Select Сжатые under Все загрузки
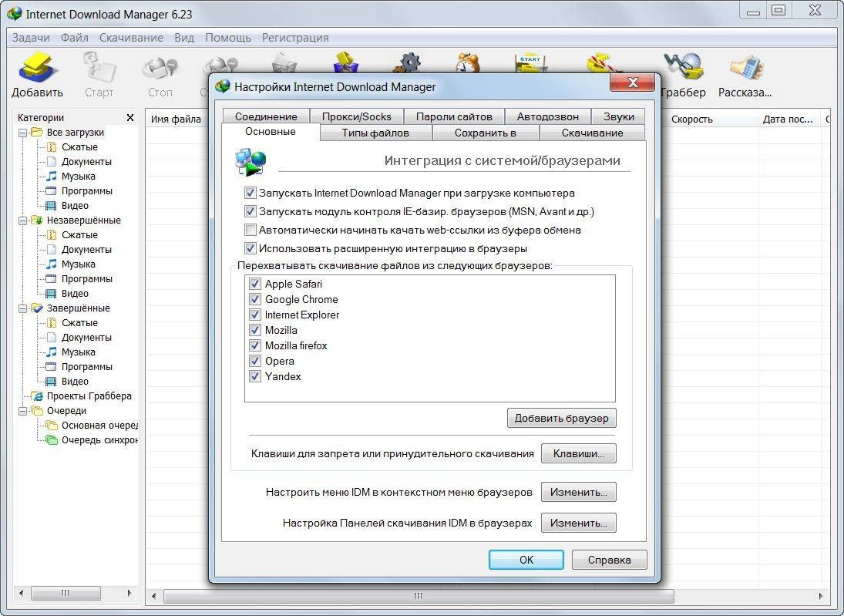This screenshot has width=844, height=616. tap(79, 146)
